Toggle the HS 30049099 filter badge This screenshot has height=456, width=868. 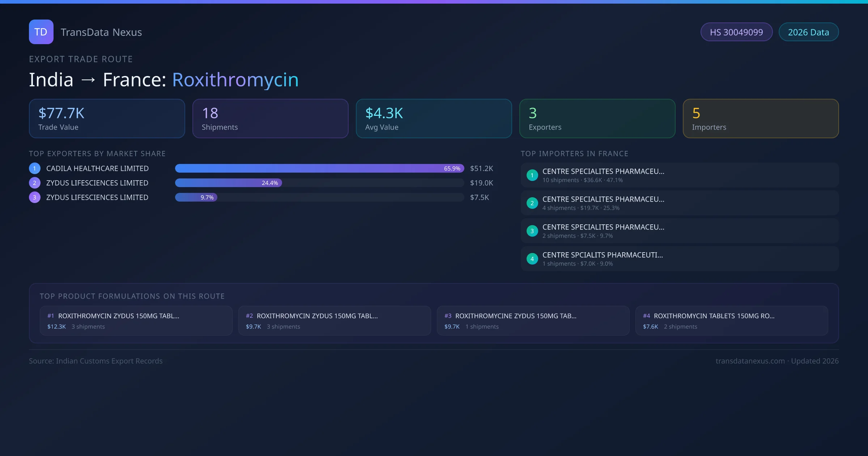pos(736,32)
